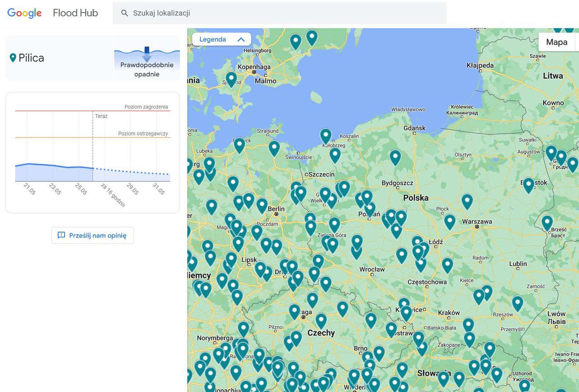Select the gauge pin above Norymberga
Viewport: 579px width, 392px height.
[243, 329]
